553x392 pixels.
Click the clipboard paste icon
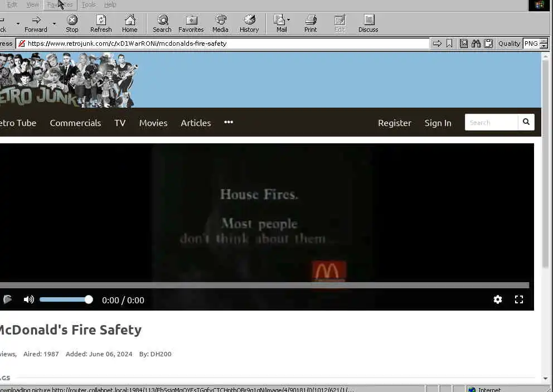pos(488,43)
